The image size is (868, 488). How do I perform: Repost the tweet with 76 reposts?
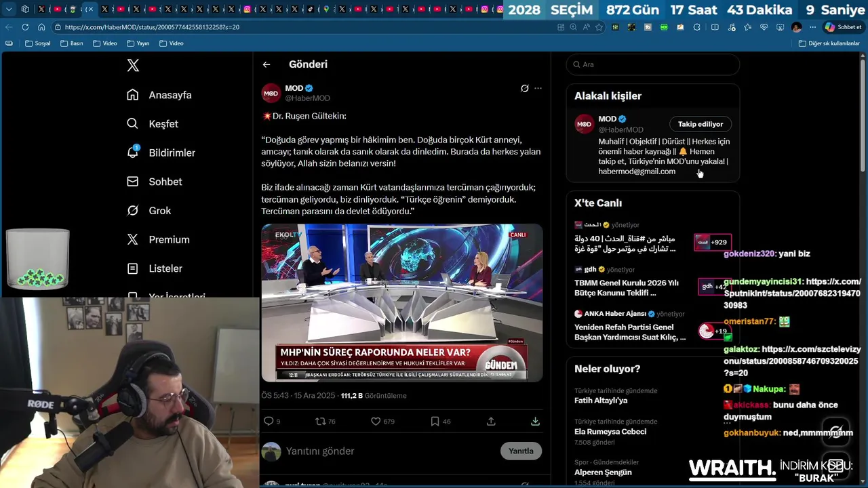pos(325,421)
